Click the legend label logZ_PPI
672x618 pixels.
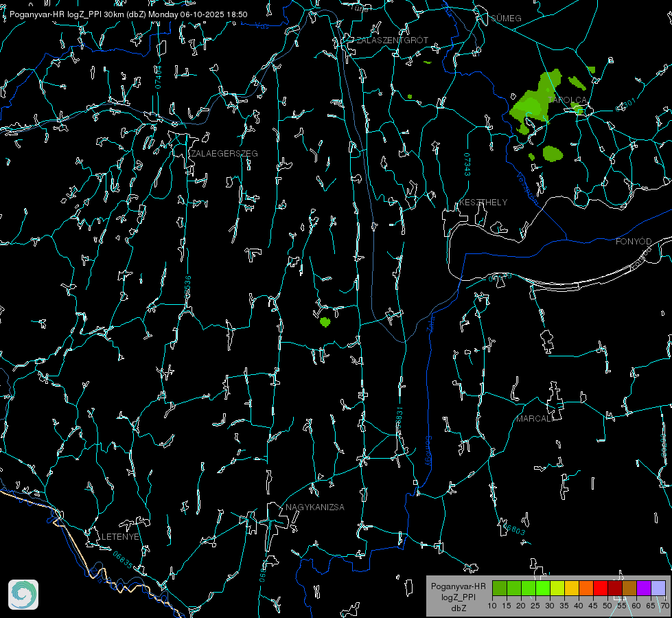(x=458, y=597)
